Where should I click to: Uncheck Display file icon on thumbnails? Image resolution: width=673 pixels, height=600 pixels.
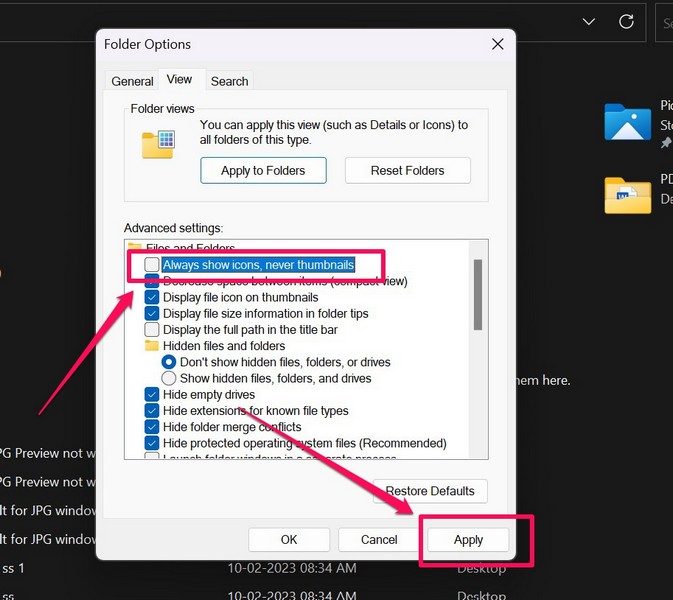pos(152,297)
